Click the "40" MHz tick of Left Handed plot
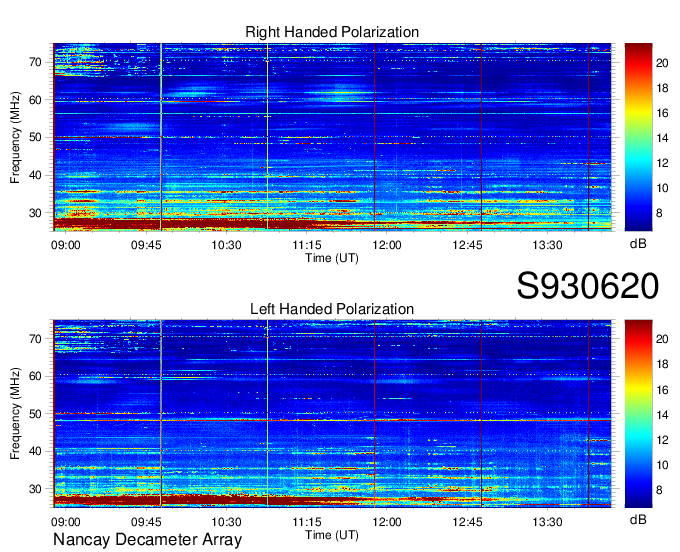This screenshot has width=680, height=552. click(36, 452)
